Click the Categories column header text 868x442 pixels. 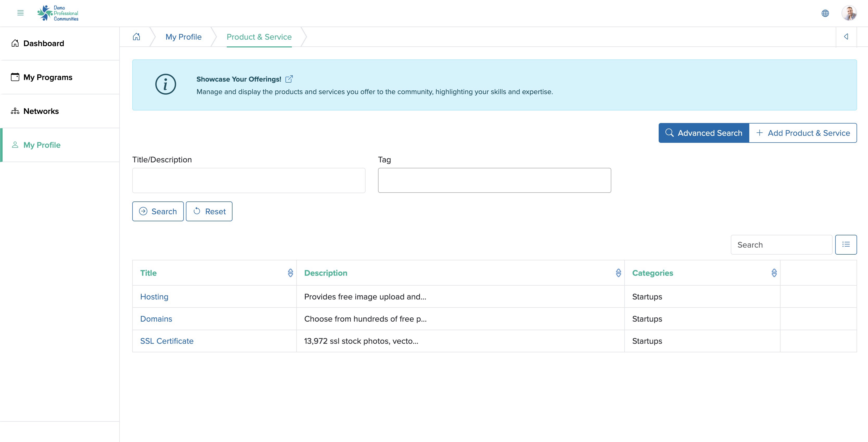(x=652, y=273)
